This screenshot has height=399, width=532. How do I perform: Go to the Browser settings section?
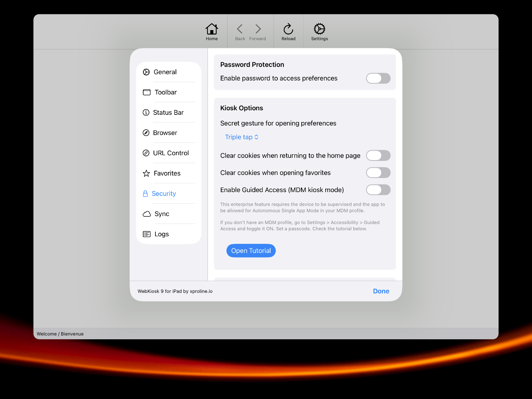pyautogui.click(x=165, y=133)
